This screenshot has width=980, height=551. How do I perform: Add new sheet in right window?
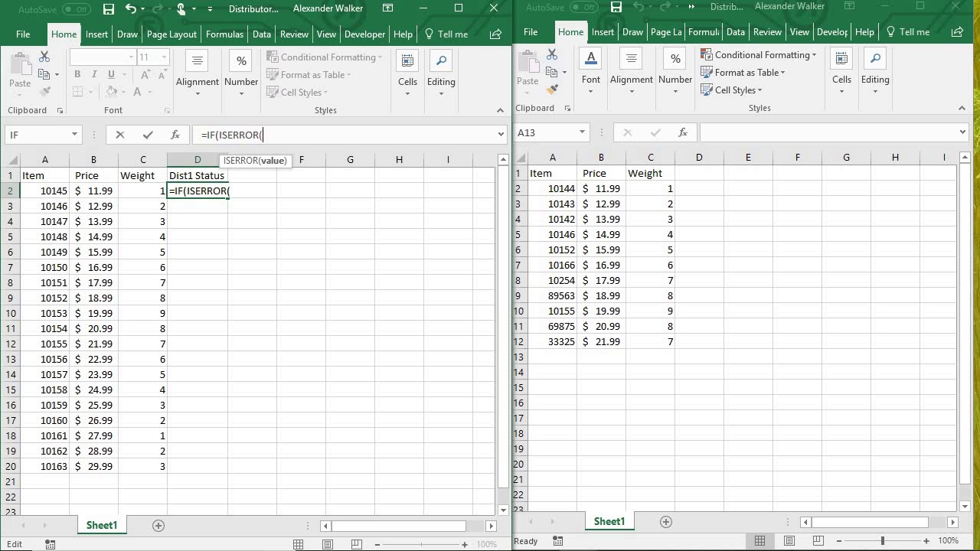666,521
